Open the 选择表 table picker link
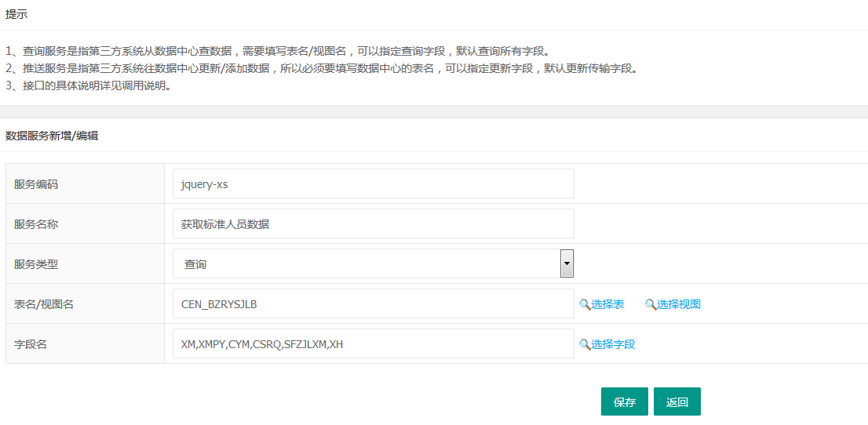Image resolution: width=868 pixels, height=425 pixels. click(x=607, y=304)
